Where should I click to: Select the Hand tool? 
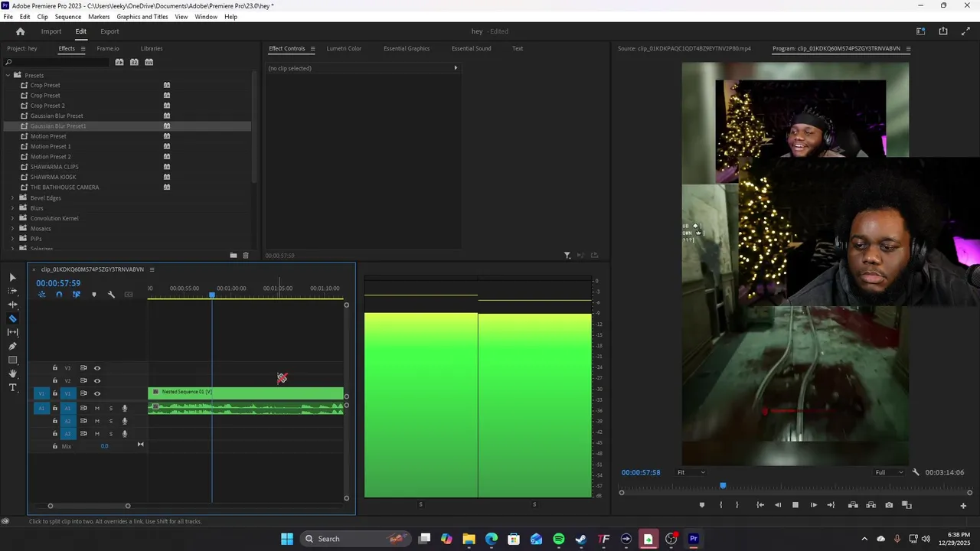click(12, 373)
